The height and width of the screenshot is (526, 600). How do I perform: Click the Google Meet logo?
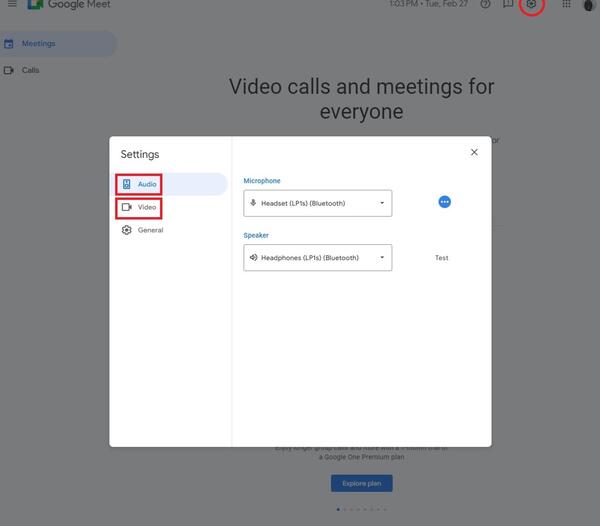[x=69, y=5]
